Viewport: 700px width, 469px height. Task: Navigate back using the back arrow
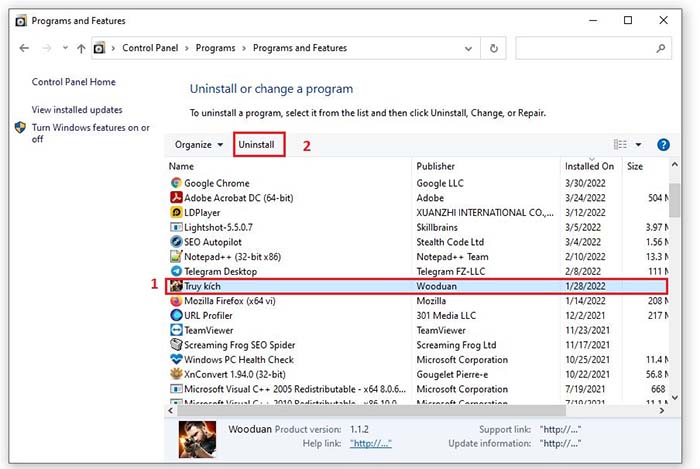[24, 48]
